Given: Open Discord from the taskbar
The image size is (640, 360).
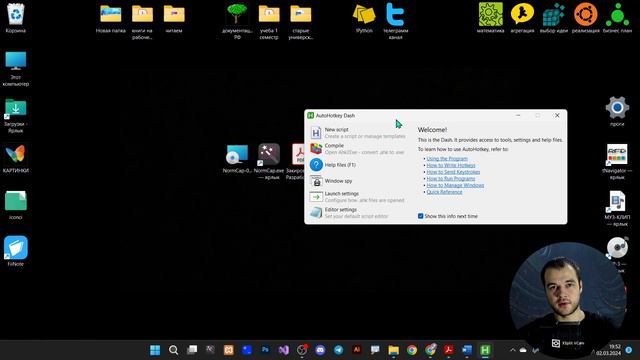Looking at the screenshot, I should (320, 350).
